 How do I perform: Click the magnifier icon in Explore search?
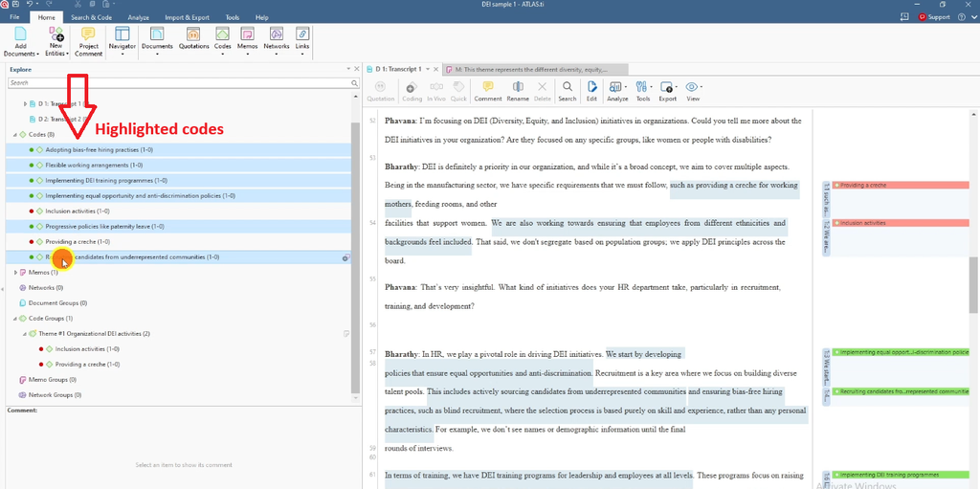point(354,82)
